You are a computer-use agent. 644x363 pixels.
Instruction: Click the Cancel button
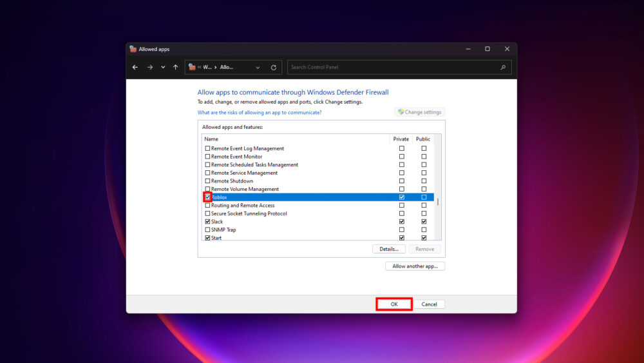429,304
